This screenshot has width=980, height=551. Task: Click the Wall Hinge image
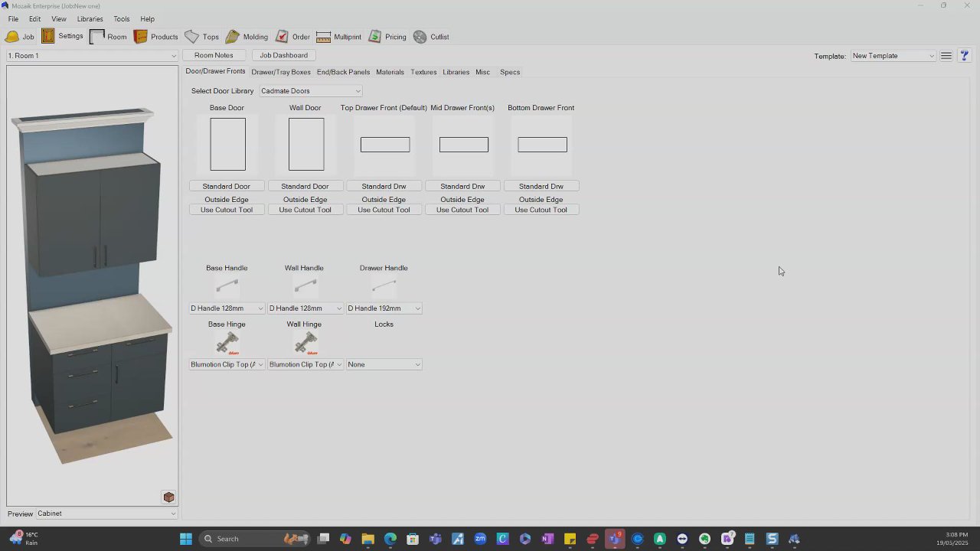pyautogui.click(x=305, y=344)
